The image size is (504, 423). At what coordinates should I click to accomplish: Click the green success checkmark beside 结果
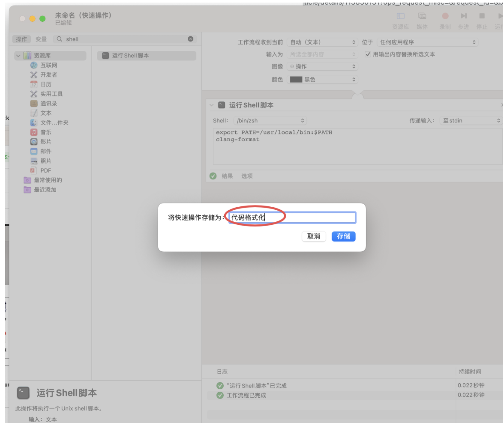click(x=213, y=176)
